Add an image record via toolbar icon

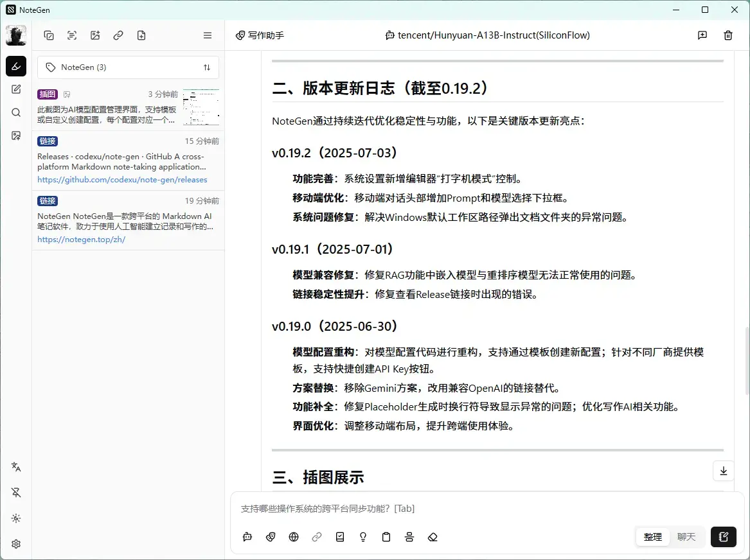95,36
